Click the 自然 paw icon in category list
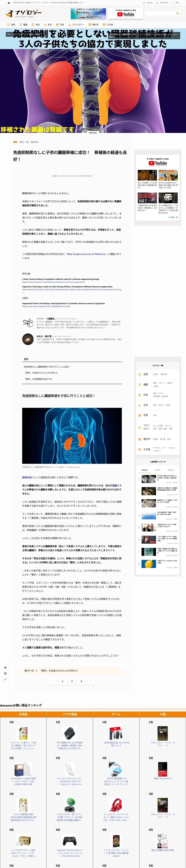 pos(140,374)
